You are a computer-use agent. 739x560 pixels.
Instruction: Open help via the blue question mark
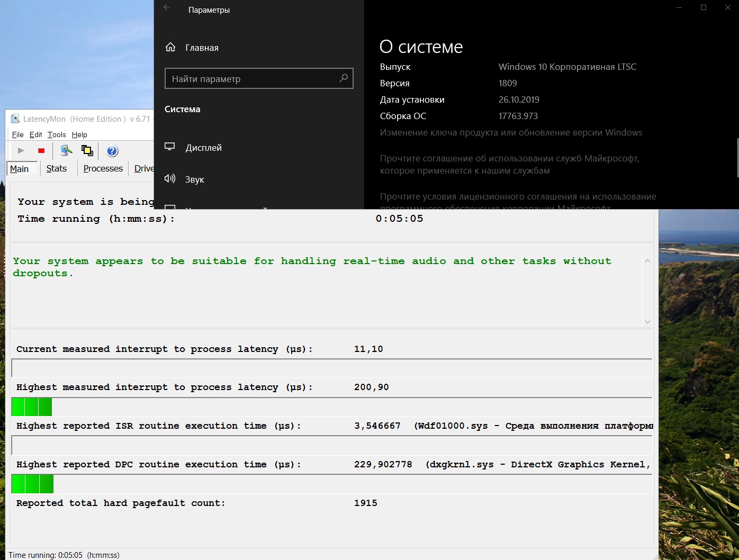(x=112, y=151)
